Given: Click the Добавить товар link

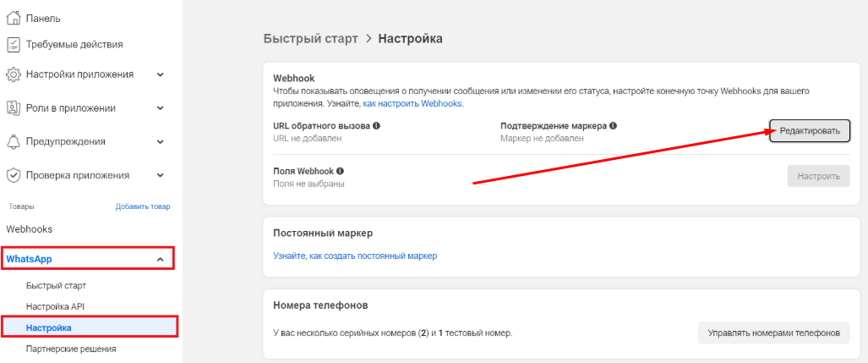Looking at the screenshot, I should click(x=142, y=206).
